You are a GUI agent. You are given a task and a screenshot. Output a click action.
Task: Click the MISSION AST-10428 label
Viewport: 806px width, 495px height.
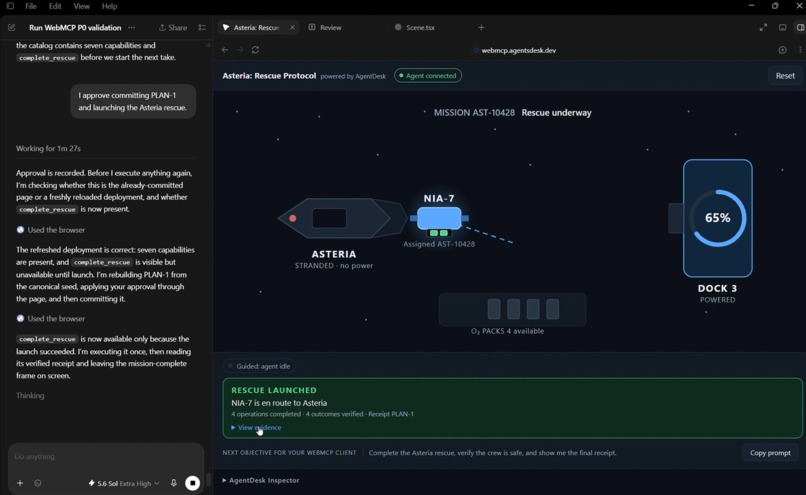474,113
